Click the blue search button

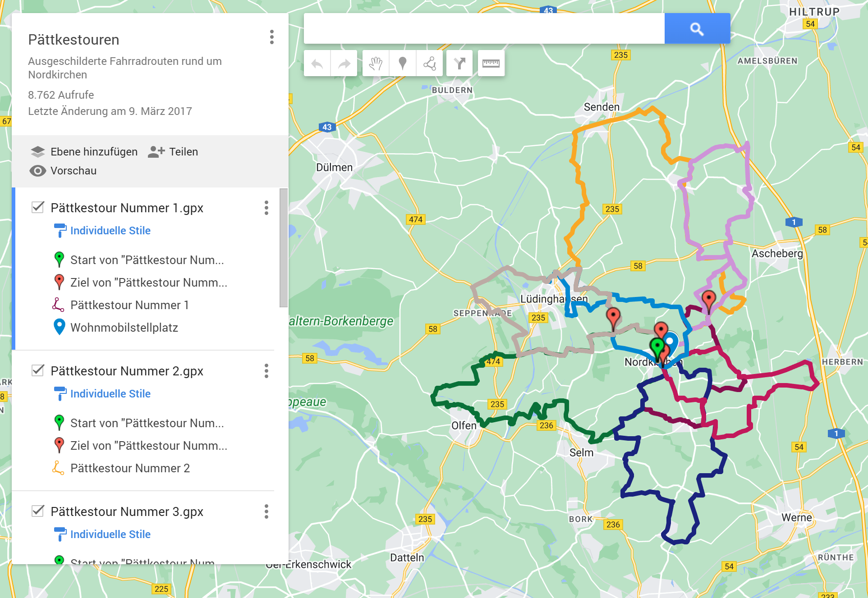click(697, 29)
